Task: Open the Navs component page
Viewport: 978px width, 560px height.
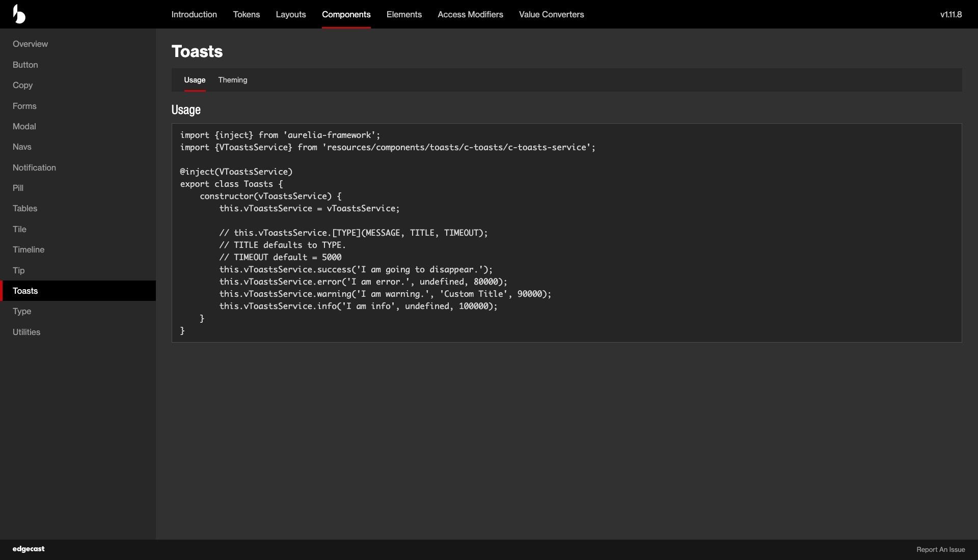Action: 78,147
